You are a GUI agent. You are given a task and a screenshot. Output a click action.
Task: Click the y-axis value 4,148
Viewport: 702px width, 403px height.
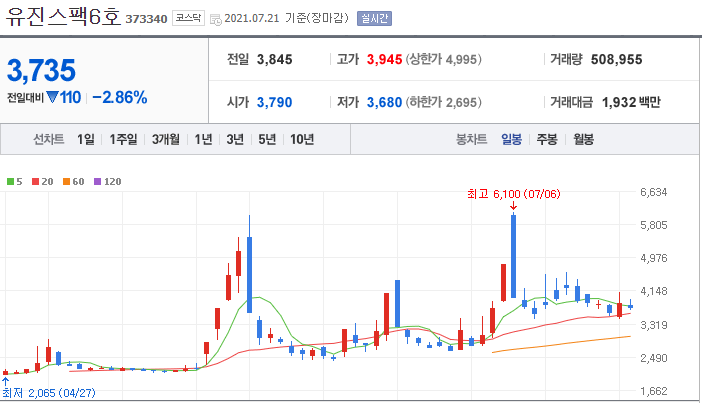[654, 291]
